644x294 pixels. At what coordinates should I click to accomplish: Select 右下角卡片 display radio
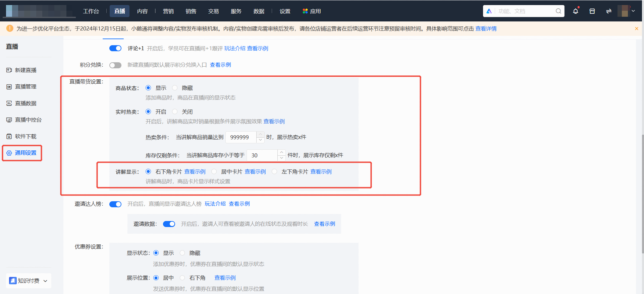148,171
